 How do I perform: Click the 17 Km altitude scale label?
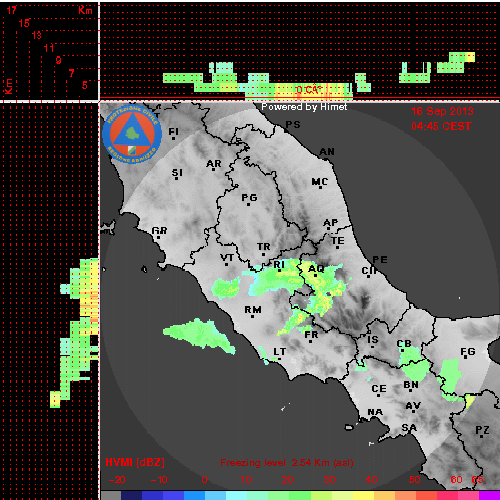coord(12,10)
